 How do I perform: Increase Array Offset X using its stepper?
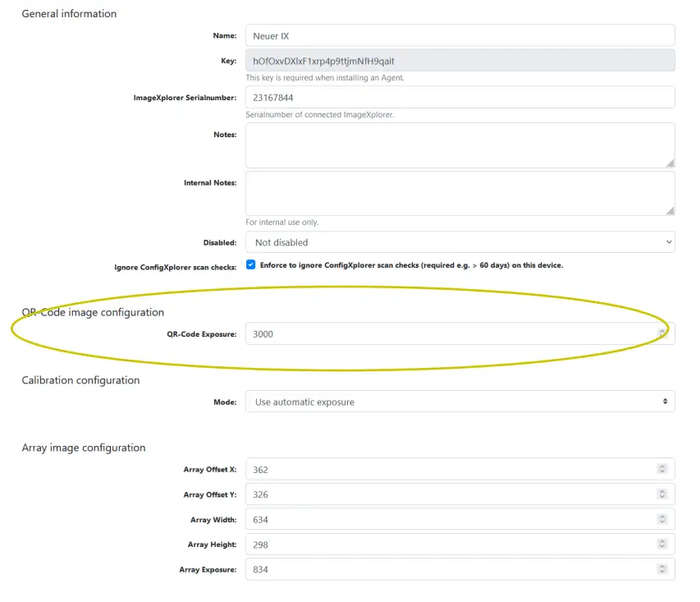tap(663, 466)
